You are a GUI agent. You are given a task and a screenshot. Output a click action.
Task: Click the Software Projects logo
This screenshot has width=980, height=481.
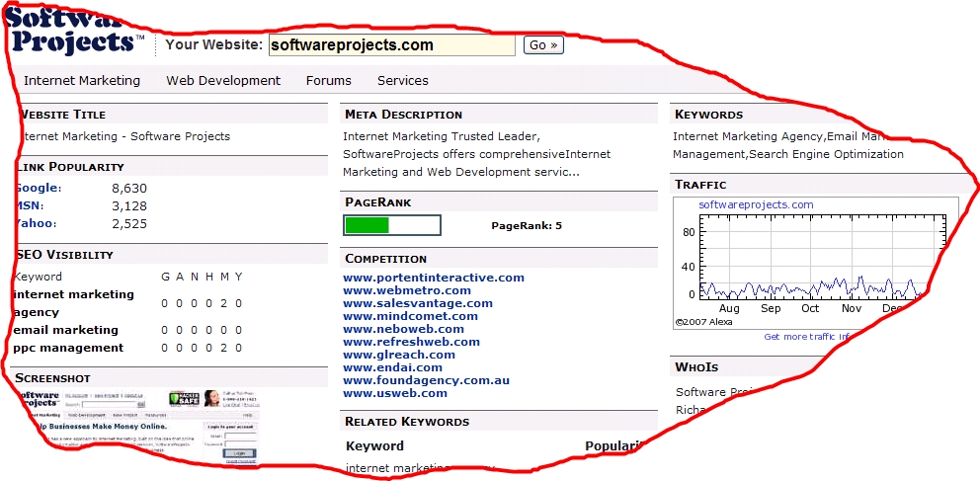click(x=76, y=32)
